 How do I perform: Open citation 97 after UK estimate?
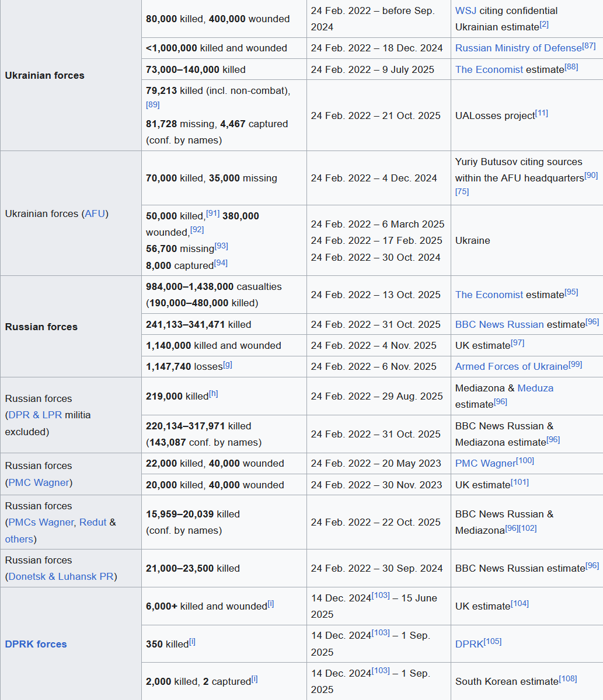point(518,343)
